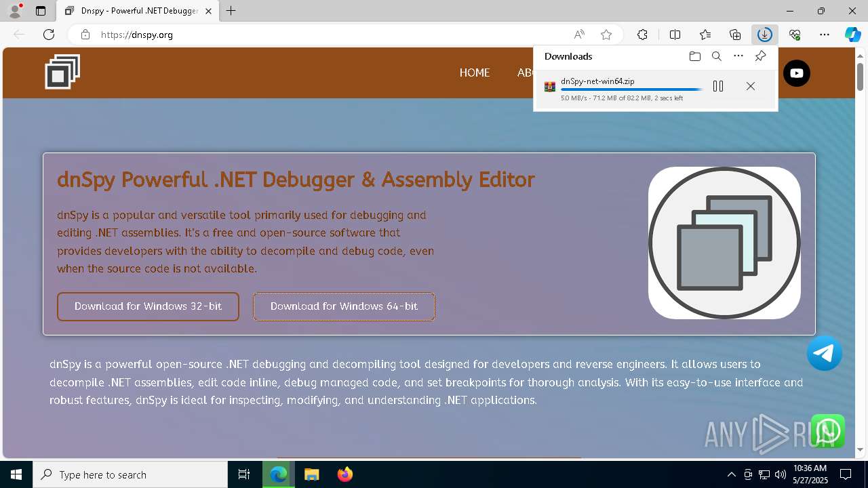Close the Dnspy browser tab
Viewport: 868px width, 488px height.
click(208, 11)
